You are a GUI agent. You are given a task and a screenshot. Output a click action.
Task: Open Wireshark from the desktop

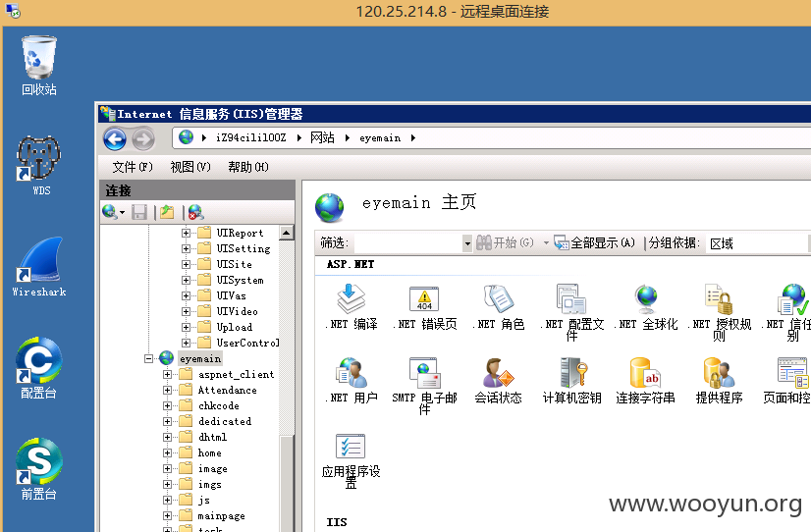coord(39,267)
